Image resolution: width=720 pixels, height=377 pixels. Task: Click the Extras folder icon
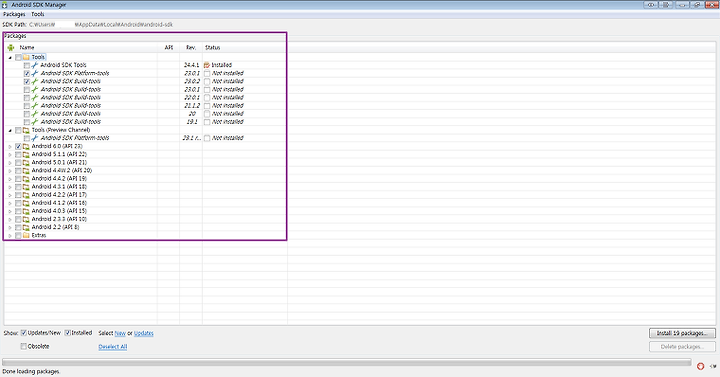click(26, 236)
